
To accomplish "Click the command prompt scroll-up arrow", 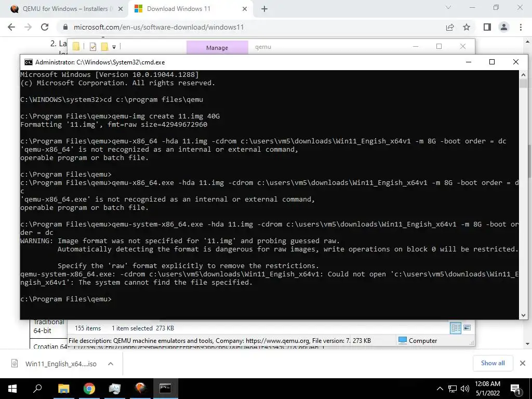I will [x=523, y=75].
